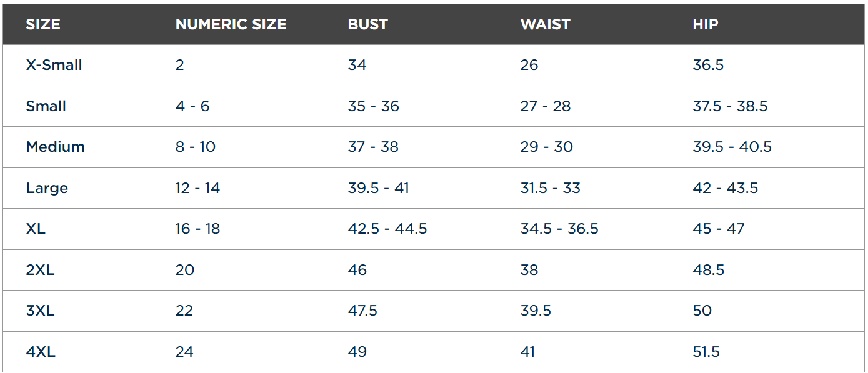Select the 4XL size row label
This screenshot has width=868, height=373.
click(41, 352)
